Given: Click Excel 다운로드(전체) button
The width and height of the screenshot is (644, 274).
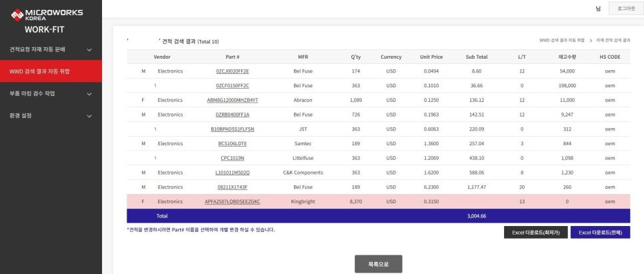Looking at the screenshot, I should click(600, 232).
